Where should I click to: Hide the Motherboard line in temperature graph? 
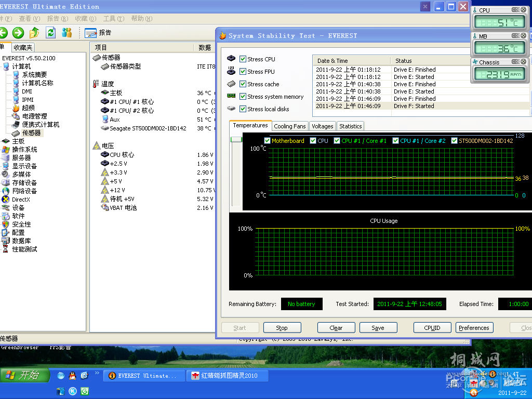click(x=267, y=140)
